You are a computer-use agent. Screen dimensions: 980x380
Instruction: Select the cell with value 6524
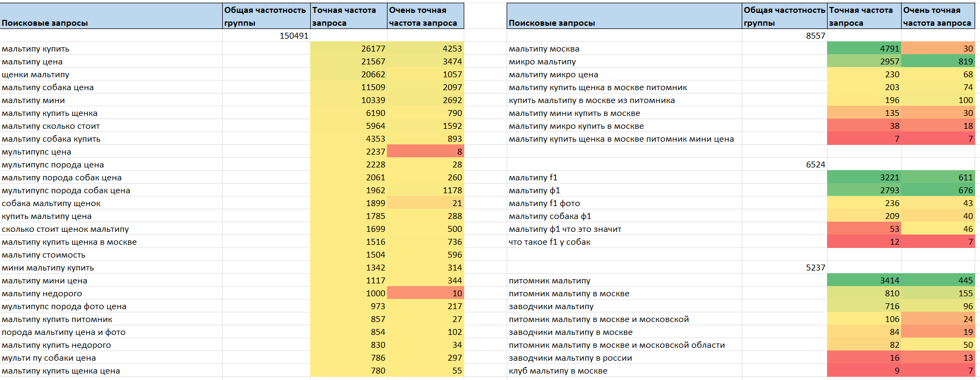[x=785, y=164]
